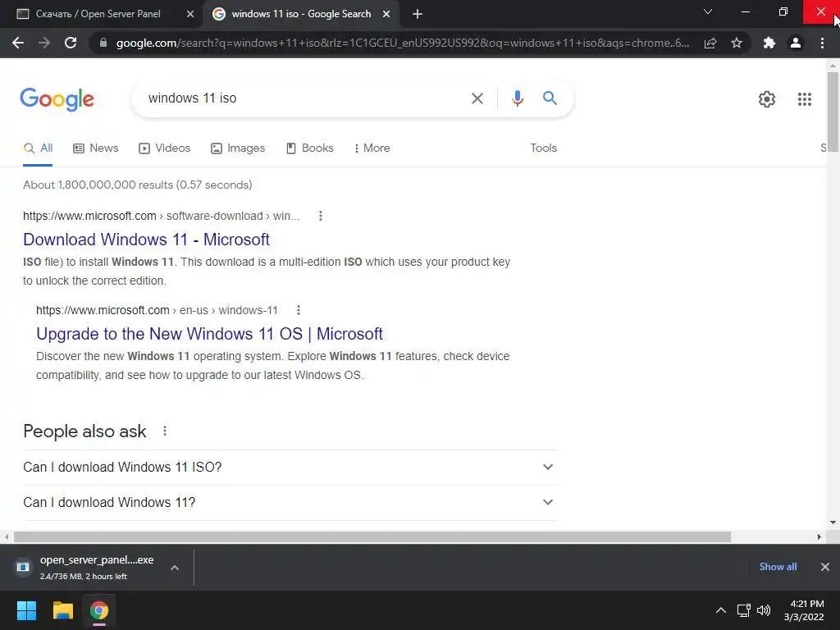The image size is (840, 630).
Task: Open a new browser tab
Action: tap(418, 14)
